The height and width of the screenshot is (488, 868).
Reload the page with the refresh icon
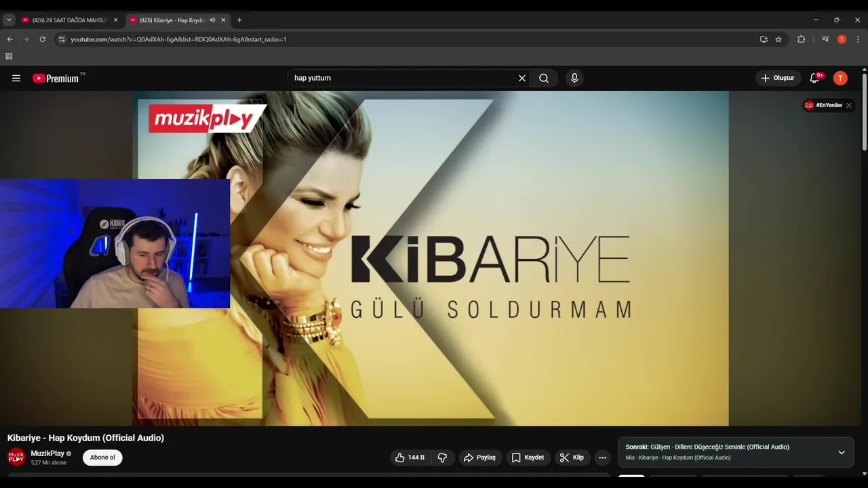[x=43, y=39]
